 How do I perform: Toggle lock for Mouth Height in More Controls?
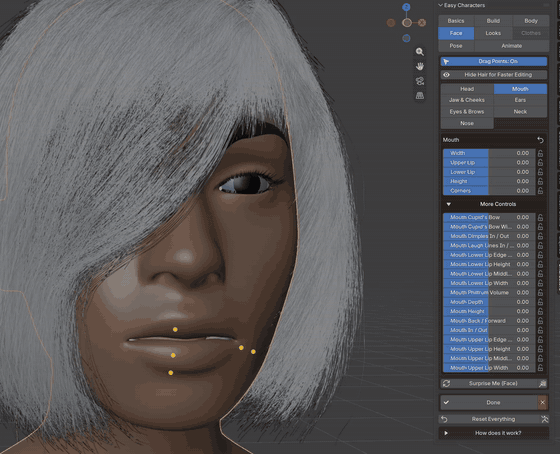540,311
